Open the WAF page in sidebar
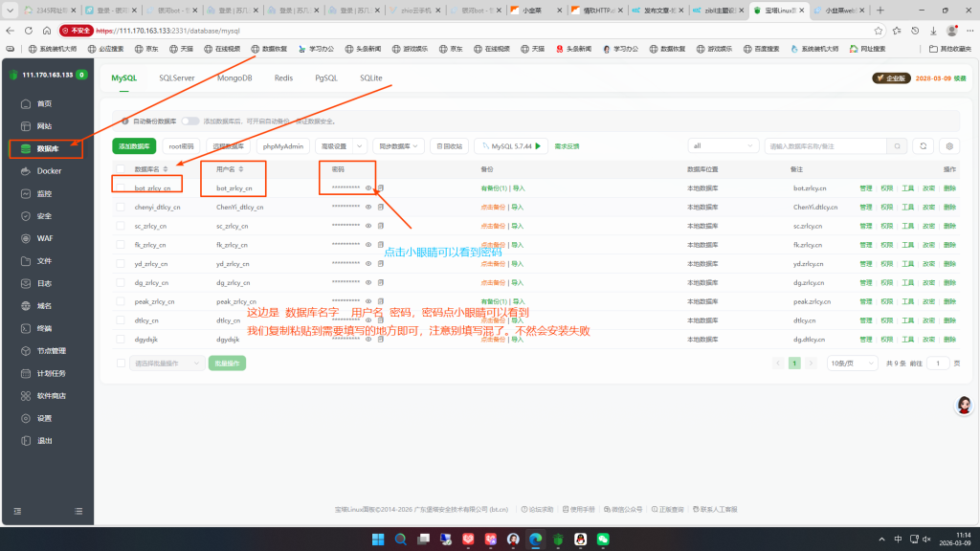980x551 pixels. (x=44, y=238)
